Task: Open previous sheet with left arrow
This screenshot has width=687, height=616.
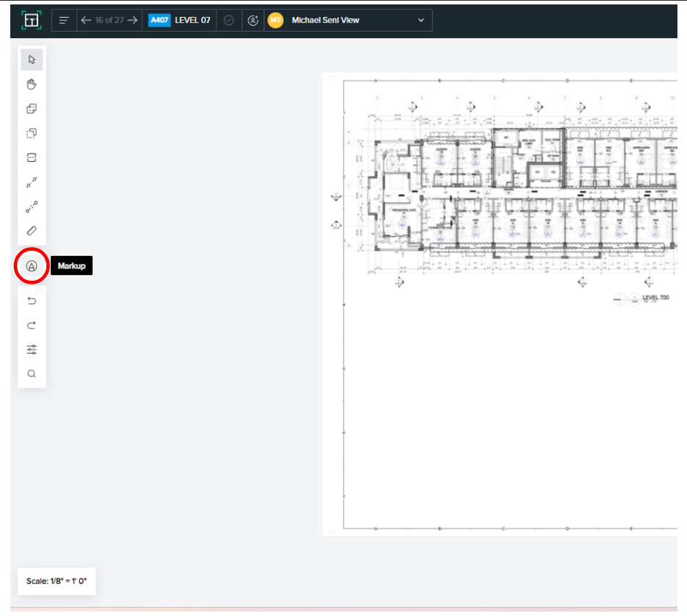Action: 86,20
